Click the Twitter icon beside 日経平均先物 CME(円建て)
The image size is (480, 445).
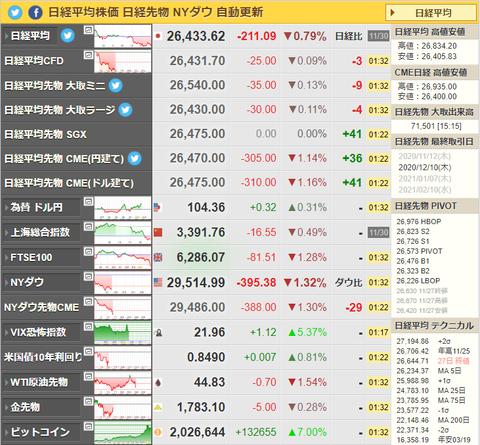click(135, 159)
